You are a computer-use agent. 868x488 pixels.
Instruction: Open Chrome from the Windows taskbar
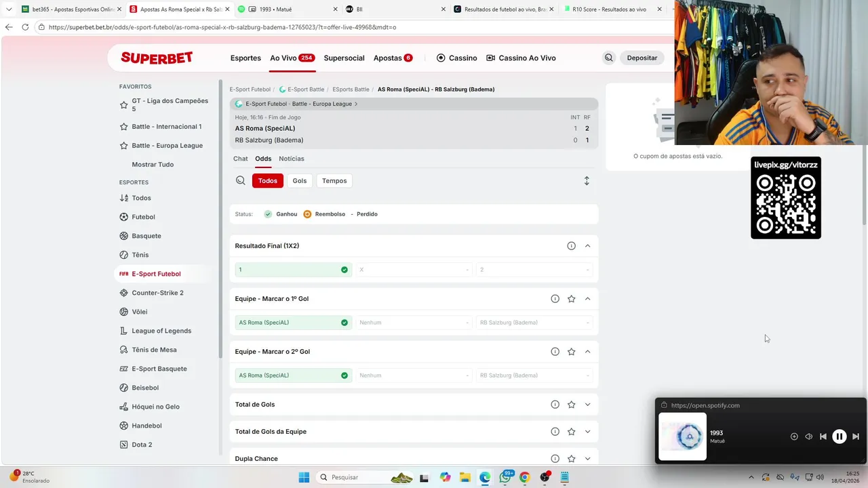coord(524,477)
